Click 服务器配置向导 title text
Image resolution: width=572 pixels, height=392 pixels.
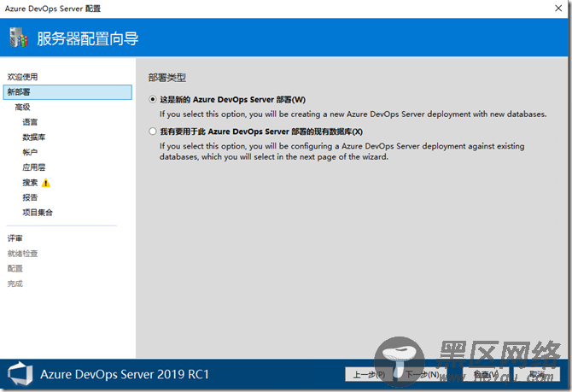coord(88,38)
